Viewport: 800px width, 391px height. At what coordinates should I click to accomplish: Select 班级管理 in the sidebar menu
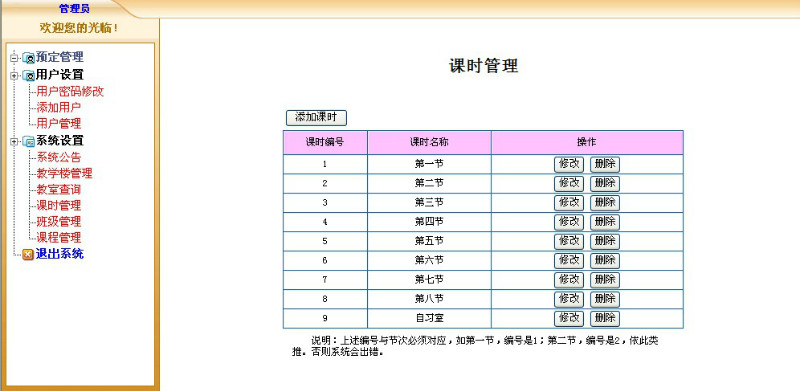[59, 222]
